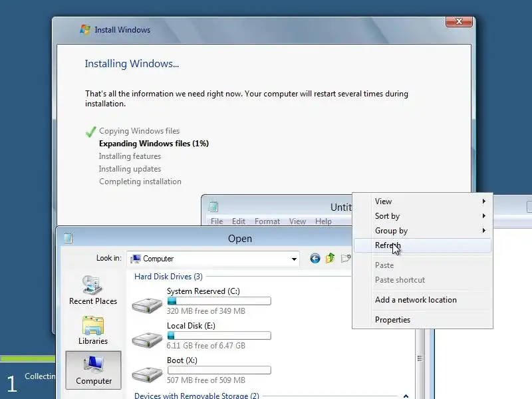Click the 'Installing updates' step
The image size is (532, 399).
click(130, 169)
